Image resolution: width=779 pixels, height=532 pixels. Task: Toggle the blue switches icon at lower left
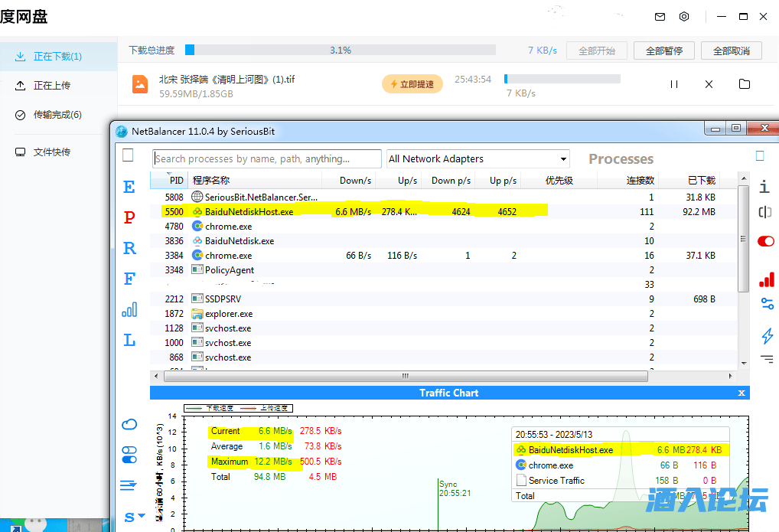pyautogui.click(x=129, y=455)
